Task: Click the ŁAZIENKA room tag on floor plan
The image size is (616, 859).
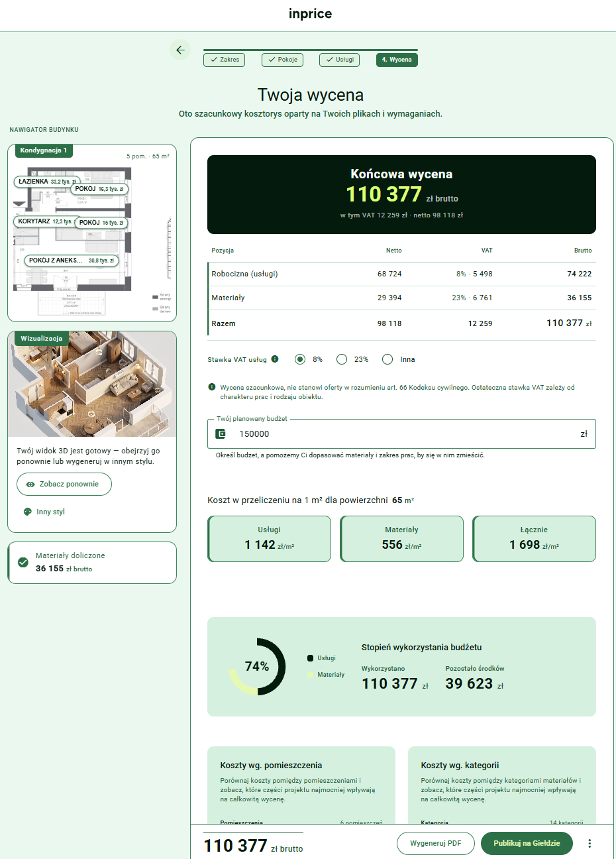Action: pos(47,182)
